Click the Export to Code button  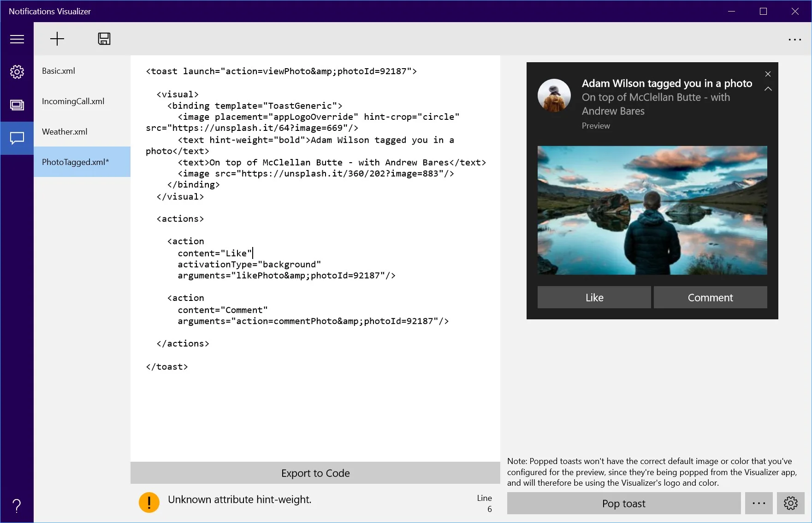point(315,473)
